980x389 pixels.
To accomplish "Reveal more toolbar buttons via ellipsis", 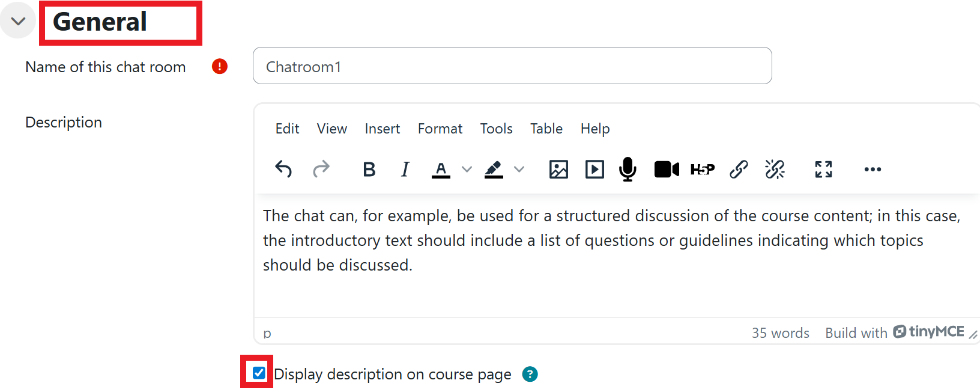I will coord(873,170).
